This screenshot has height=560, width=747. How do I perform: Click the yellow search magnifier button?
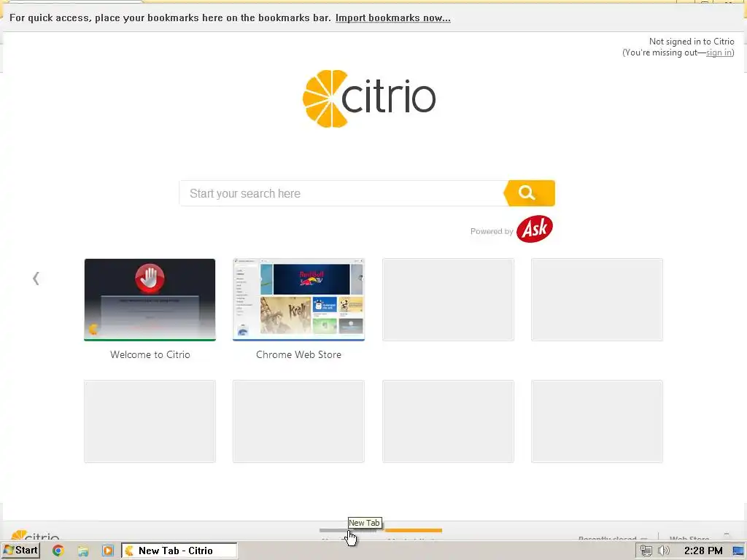click(530, 192)
